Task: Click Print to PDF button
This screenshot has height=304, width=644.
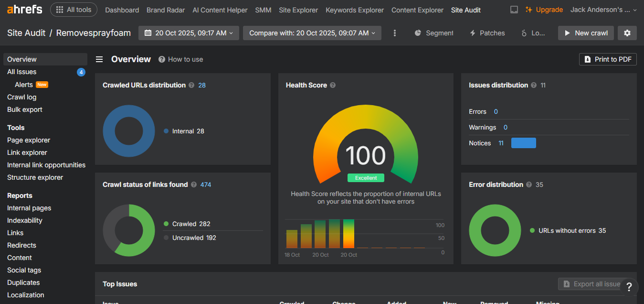Action: click(608, 59)
